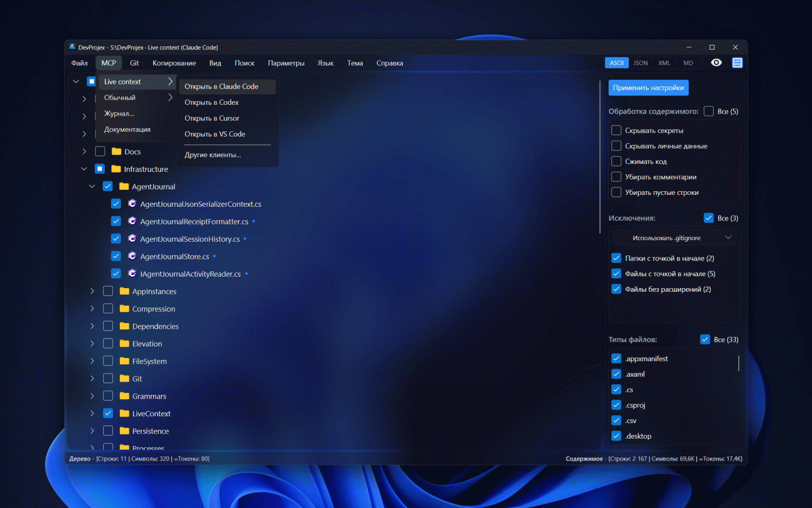Click the FileSystem folder icon
The image size is (812, 508).
[x=124, y=361]
